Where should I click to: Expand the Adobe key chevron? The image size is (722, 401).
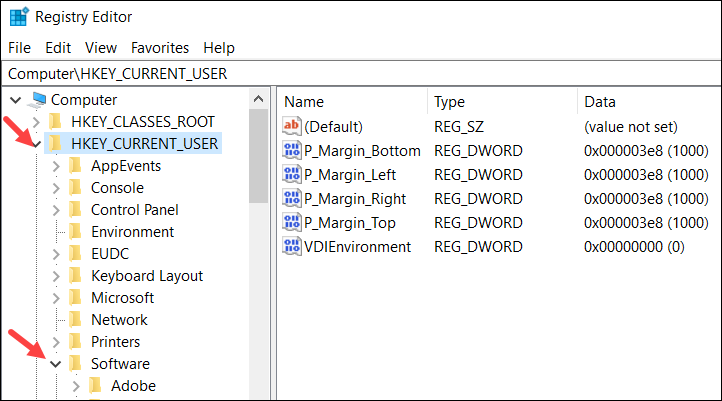76,386
